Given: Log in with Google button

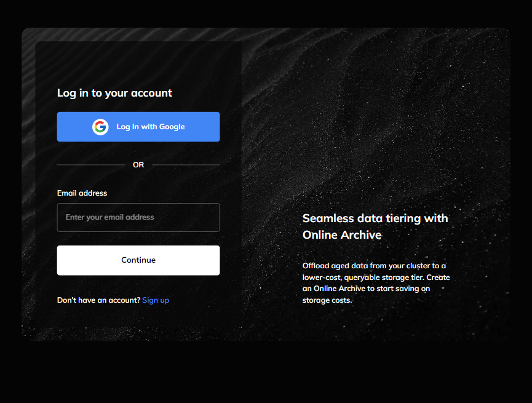Looking at the screenshot, I should pos(138,127).
